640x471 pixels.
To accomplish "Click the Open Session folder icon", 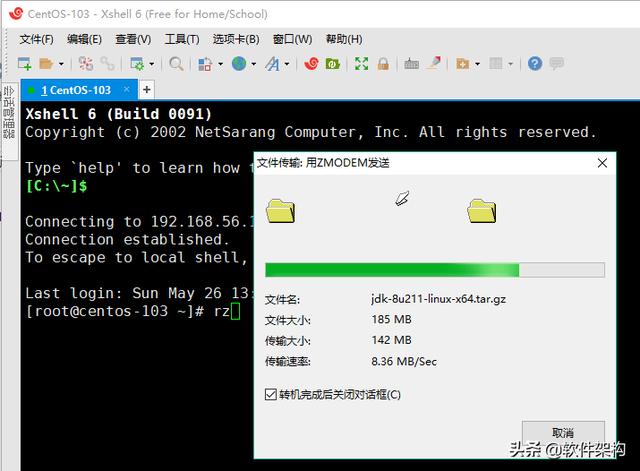I will [x=46, y=64].
